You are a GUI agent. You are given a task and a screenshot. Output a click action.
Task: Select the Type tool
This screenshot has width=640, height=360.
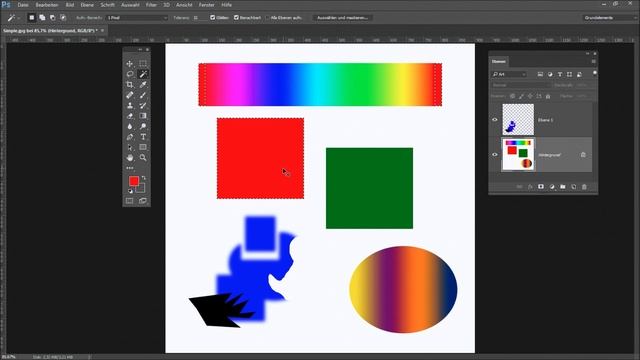point(143,137)
